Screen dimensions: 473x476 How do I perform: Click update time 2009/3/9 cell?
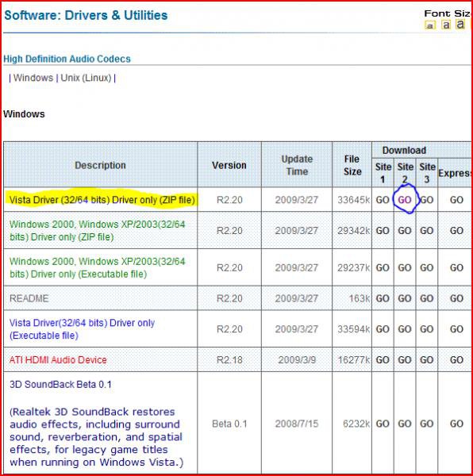tap(297, 360)
